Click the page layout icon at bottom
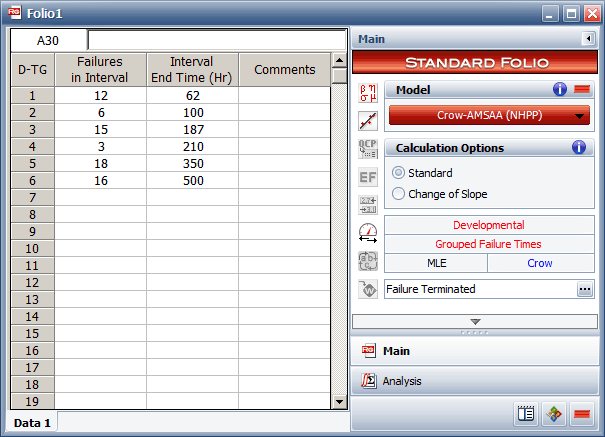 [x=526, y=413]
